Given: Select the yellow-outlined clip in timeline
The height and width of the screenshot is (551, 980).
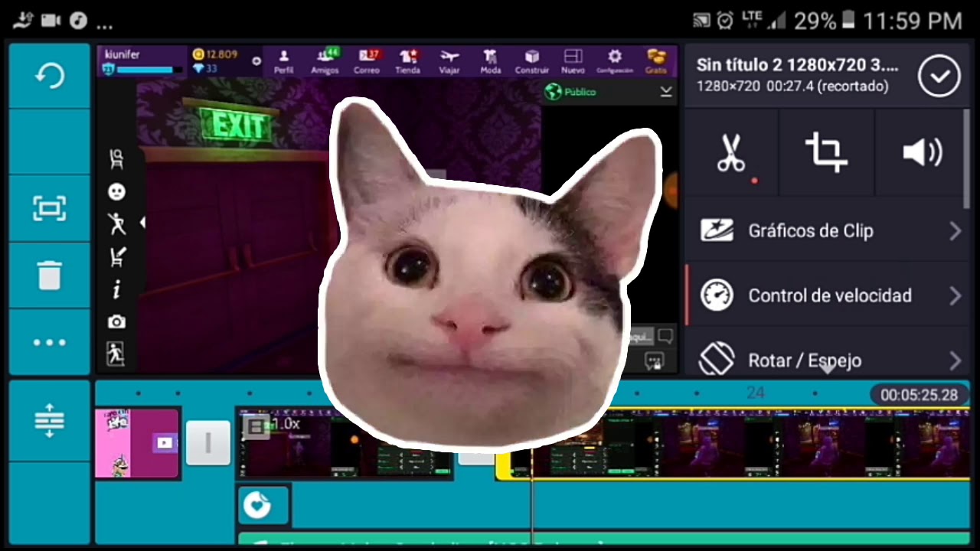Looking at the screenshot, I should coord(733,444).
